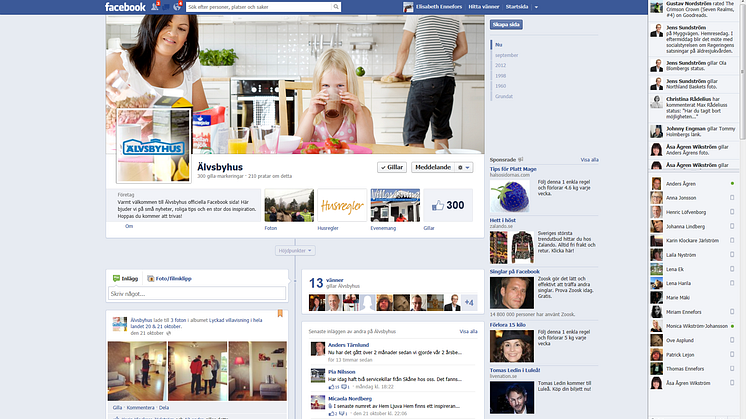This screenshot has height=419, width=746.
Task: Open the blue strawberry ad image
Action: point(510,196)
